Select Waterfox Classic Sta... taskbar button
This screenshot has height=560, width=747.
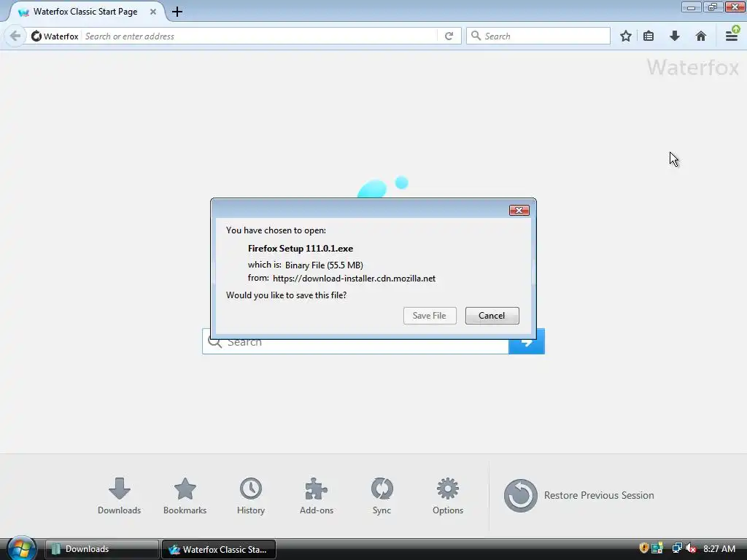coord(219,549)
